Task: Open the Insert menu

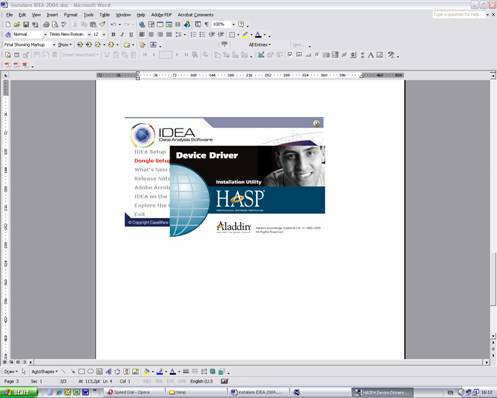Action: tap(52, 15)
